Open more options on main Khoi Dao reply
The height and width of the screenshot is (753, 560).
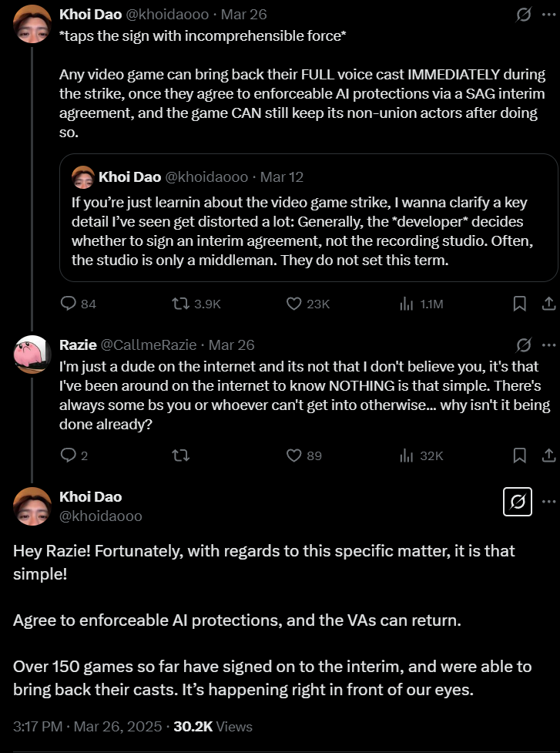pos(549,502)
